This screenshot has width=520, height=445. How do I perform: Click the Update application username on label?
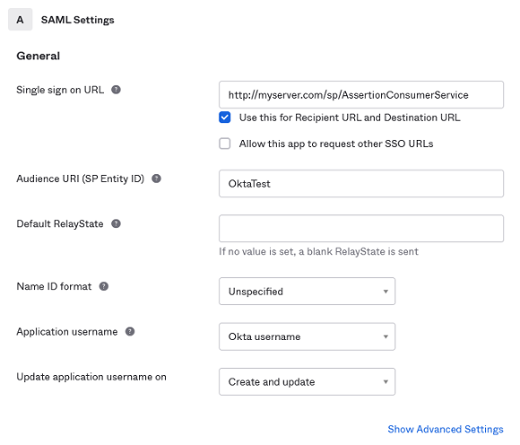91,377
